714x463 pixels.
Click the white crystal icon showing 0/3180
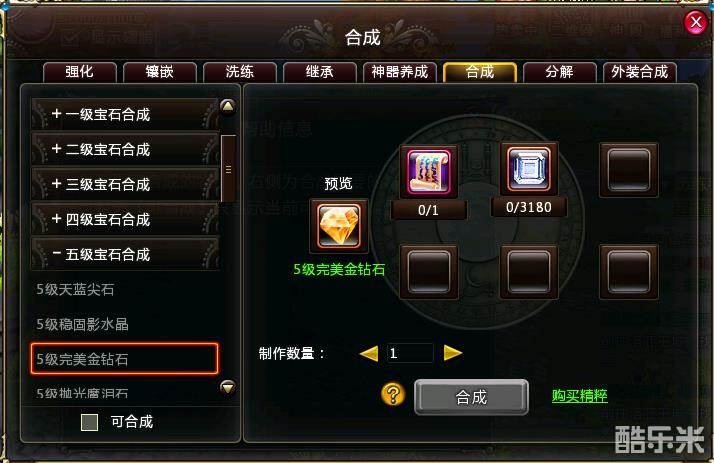529,169
